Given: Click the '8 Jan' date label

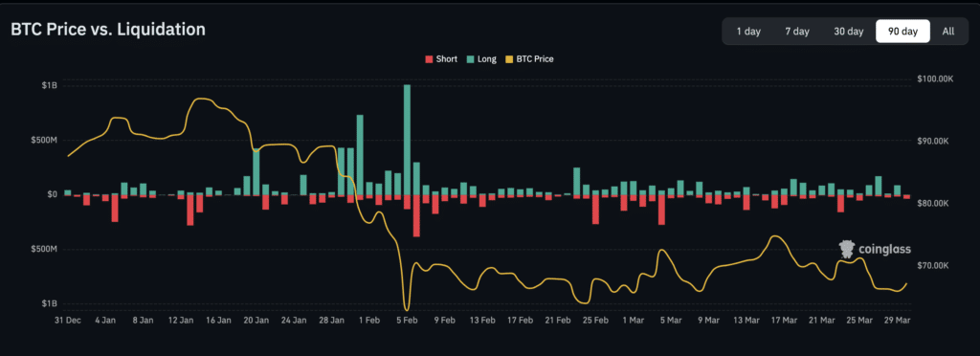Looking at the screenshot, I should (x=144, y=320).
